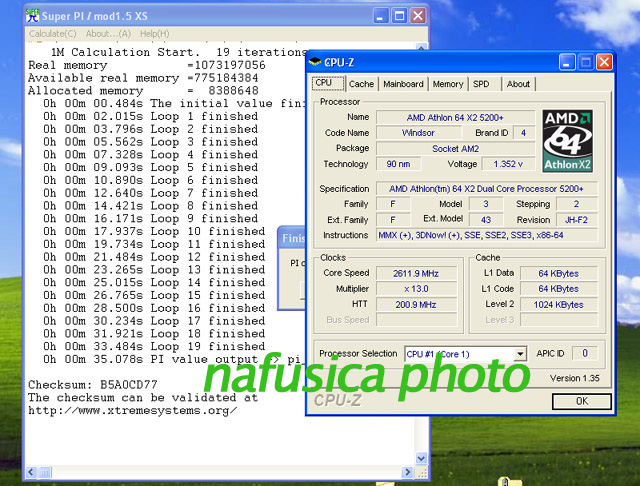Click the OK button in CPU-Z
This screenshot has height=486, width=640.
coord(582,401)
